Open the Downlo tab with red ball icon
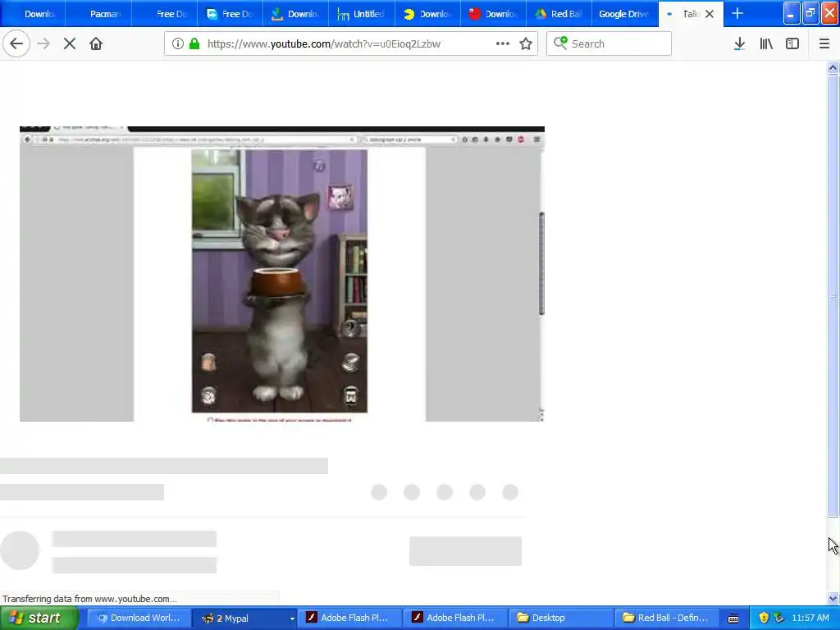This screenshot has height=630, width=840. pyautogui.click(x=493, y=14)
